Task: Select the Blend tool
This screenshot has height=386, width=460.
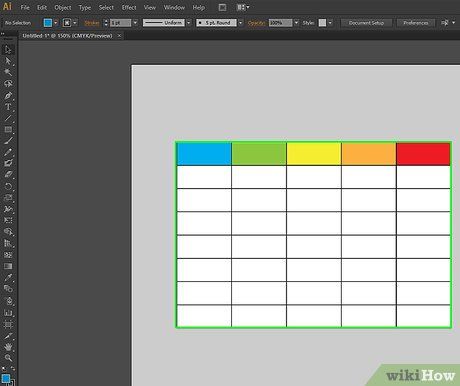Action: coord(8,289)
